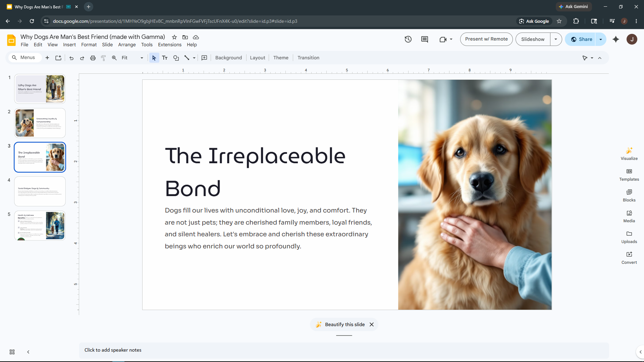
Task: Expand line tool options arrow
Action: click(194, 58)
